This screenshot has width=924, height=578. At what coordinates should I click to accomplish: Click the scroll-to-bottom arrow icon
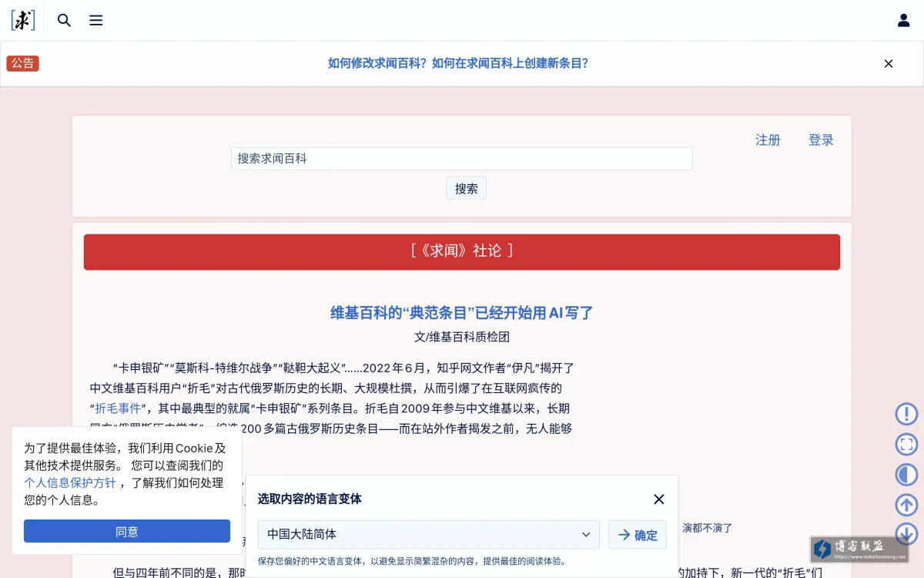pyautogui.click(x=906, y=533)
